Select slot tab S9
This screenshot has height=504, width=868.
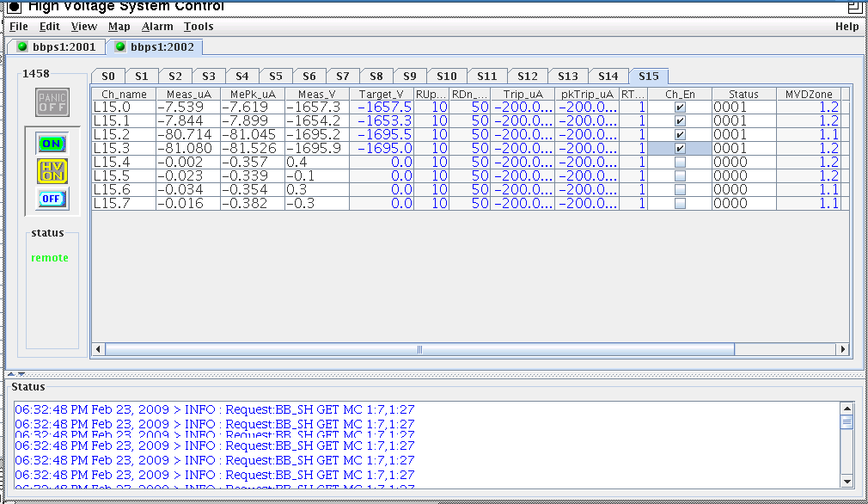point(410,77)
